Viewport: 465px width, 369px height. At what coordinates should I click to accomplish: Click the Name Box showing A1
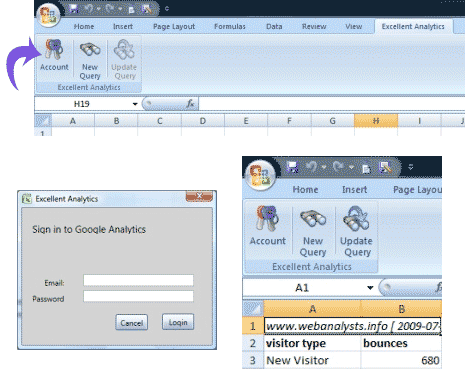(303, 287)
